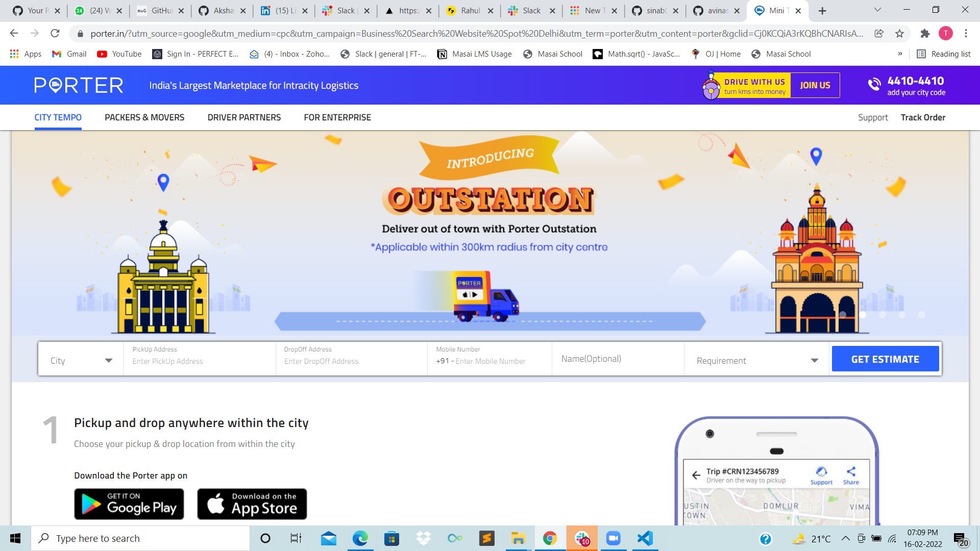The height and width of the screenshot is (551, 980).
Task: Open PACKERS & MOVERS tab
Action: pos(144,117)
